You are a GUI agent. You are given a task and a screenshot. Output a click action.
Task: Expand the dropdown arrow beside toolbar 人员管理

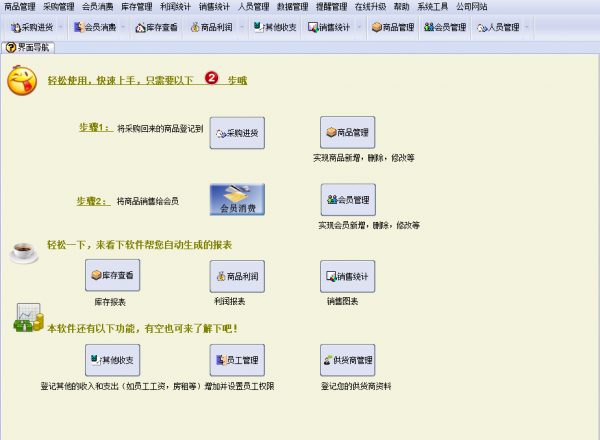tap(527, 27)
